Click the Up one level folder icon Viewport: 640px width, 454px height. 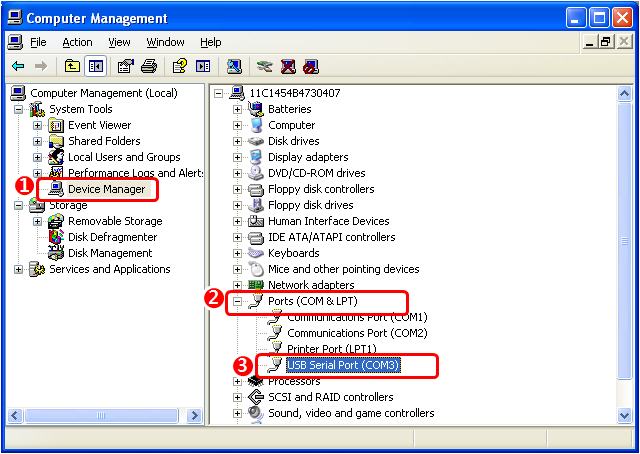(x=72, y=67)
